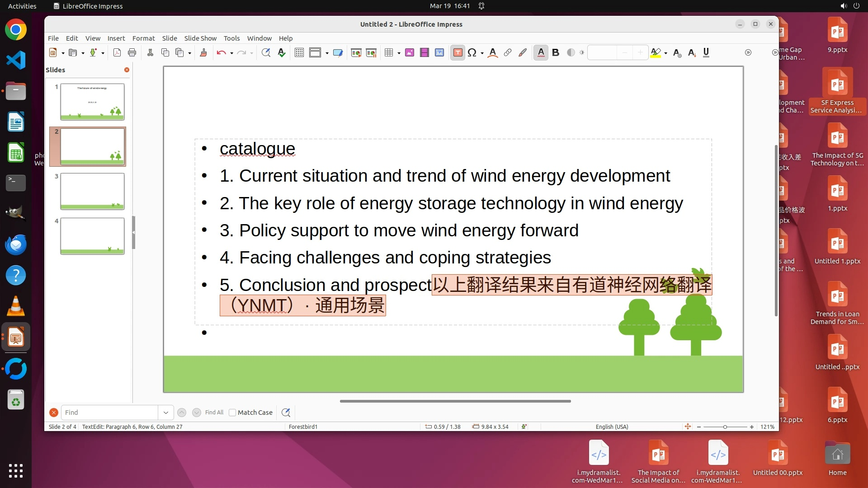Click the zoom slider in status bar
This screenshot has width=868, height=488.
pos(725,427)
